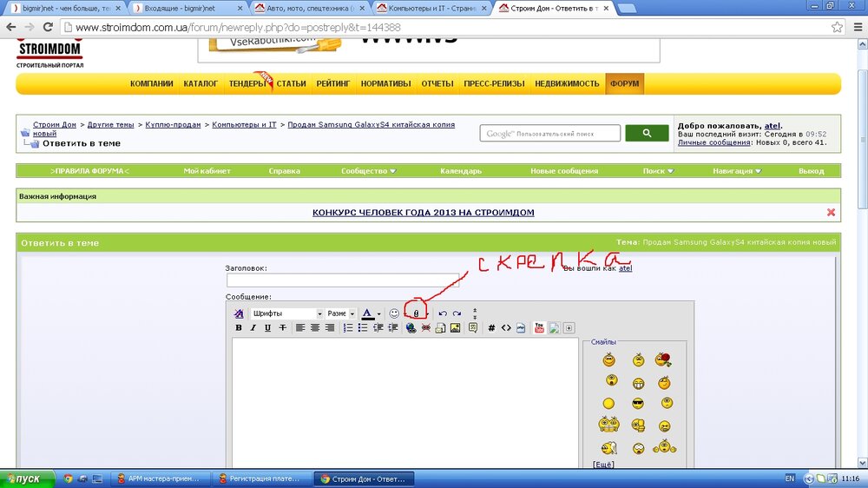
Task: Open >ПРАВИЛА ФОРУМА< link
Action: 89,170
